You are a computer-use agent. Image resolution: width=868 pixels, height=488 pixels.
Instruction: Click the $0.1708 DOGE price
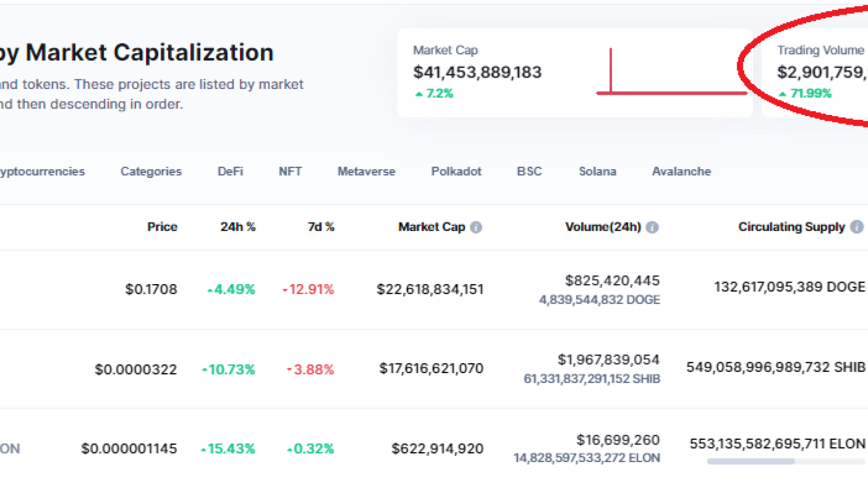[151, 289]
